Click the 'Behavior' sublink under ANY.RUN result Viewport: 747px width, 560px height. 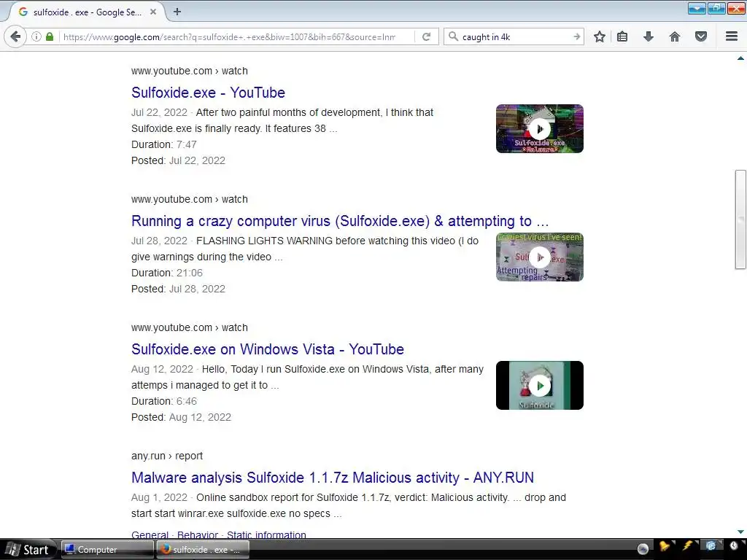(197, 534)
